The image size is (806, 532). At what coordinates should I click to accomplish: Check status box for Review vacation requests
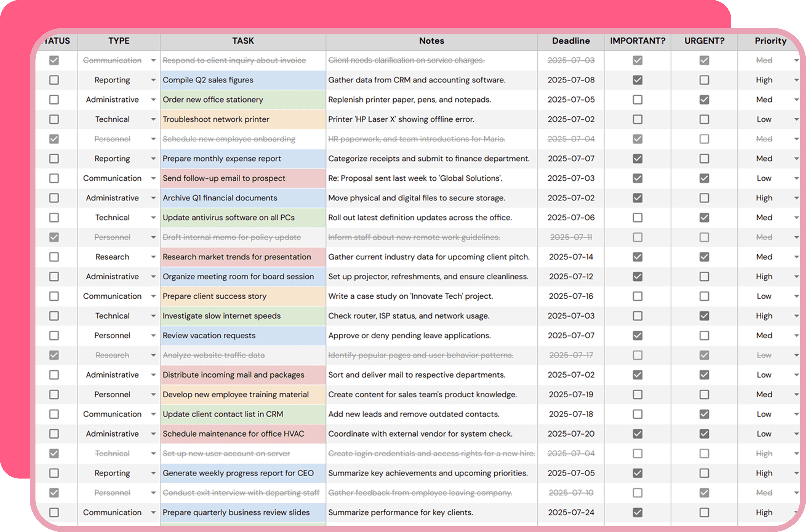coord(54,336)
